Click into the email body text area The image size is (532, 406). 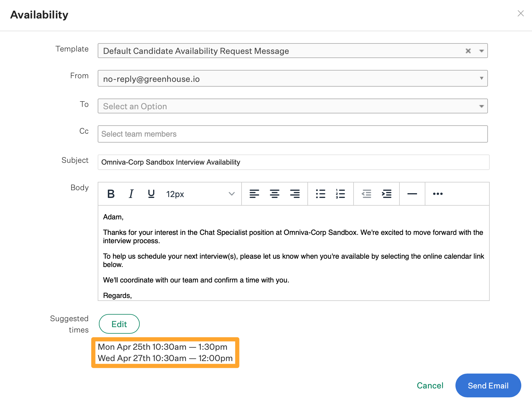click(294, 253)
